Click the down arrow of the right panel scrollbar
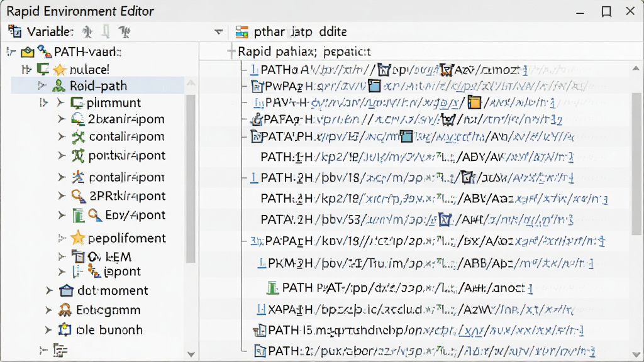This screenshot has height=362, width=644. click(636, 354)
